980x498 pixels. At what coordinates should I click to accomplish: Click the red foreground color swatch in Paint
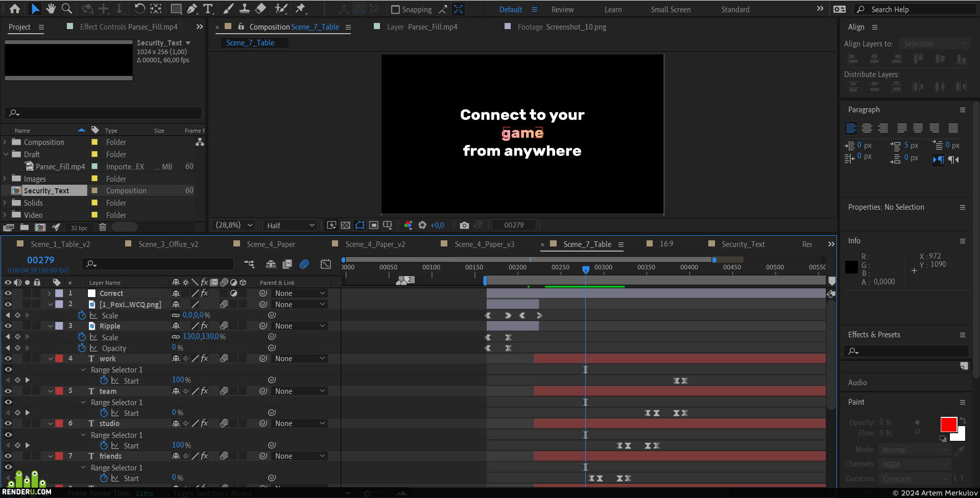(948, 425)
